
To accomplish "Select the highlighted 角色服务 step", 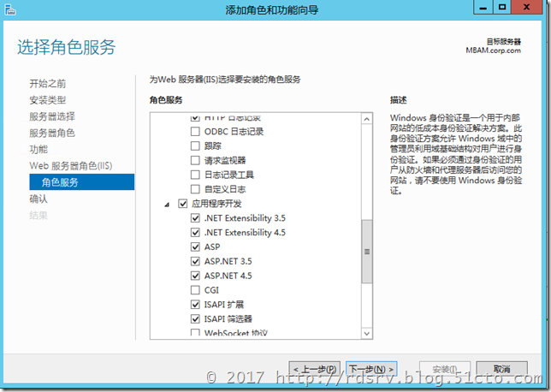I will (x=82, y=182).
